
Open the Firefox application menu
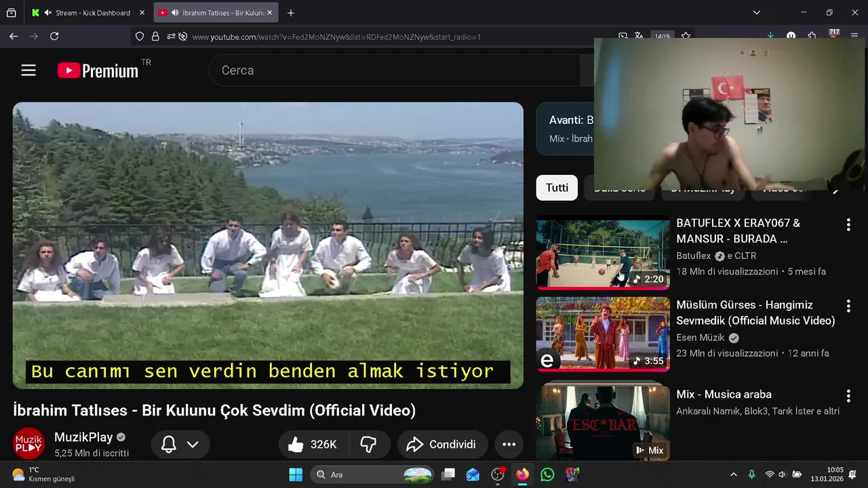(855, 36)
